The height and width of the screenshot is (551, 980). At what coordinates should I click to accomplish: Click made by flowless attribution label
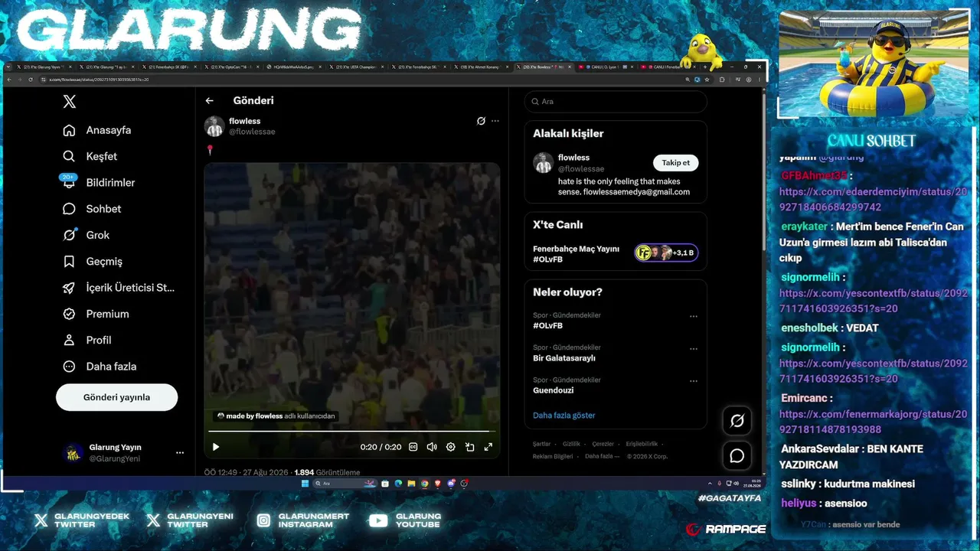point(276,416)
